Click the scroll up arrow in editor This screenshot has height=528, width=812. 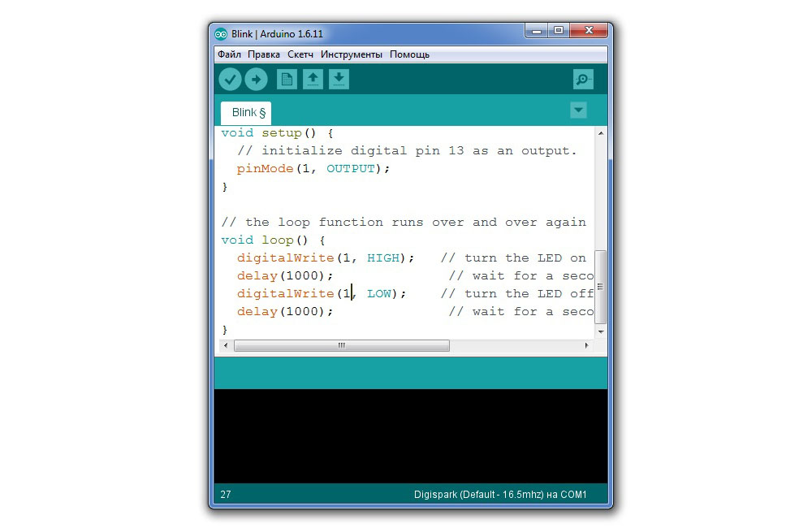601,133
